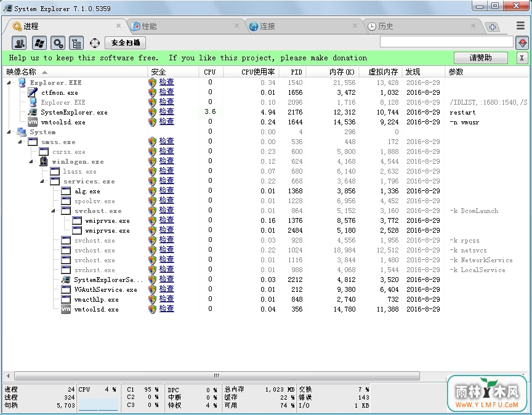532x415 pixels.
Task: Show users view toolbar icon
Action: (x=19, y=43)
